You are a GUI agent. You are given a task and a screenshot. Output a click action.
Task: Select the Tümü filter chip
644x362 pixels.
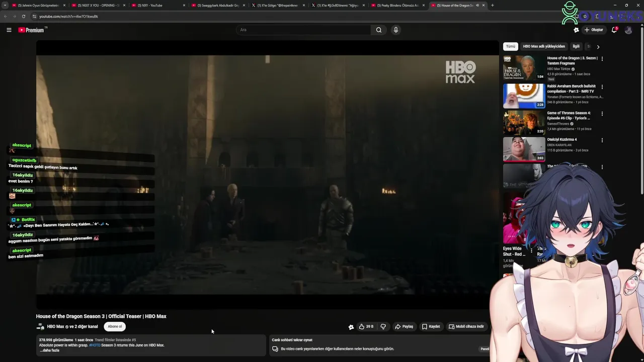511,46
